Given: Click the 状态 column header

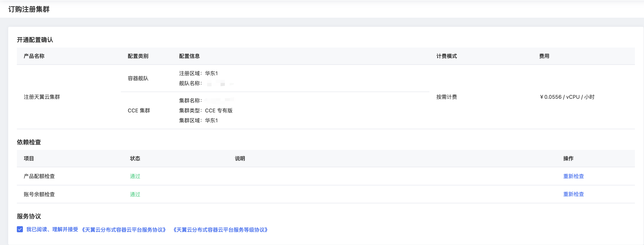Looking at the screenshot, I should 135,158.
